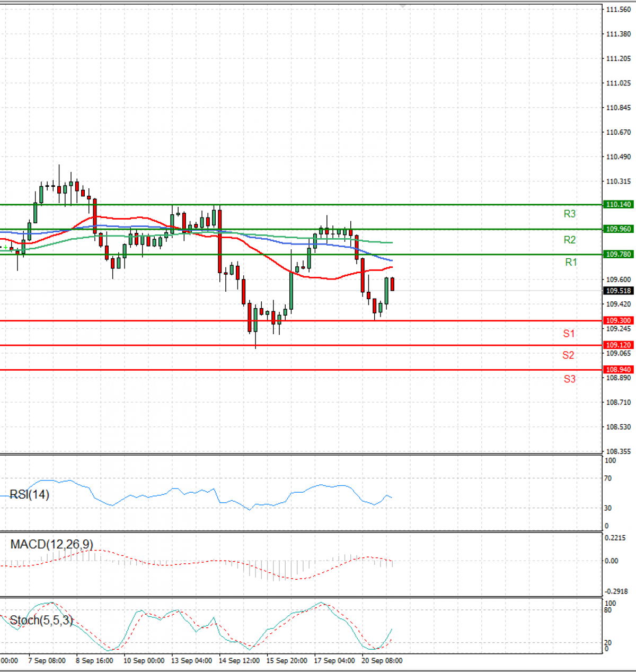The width and height of the screenshot is (636, 672).
Task: Select the R2 resistance label
Action: click(x=569, y=240)
